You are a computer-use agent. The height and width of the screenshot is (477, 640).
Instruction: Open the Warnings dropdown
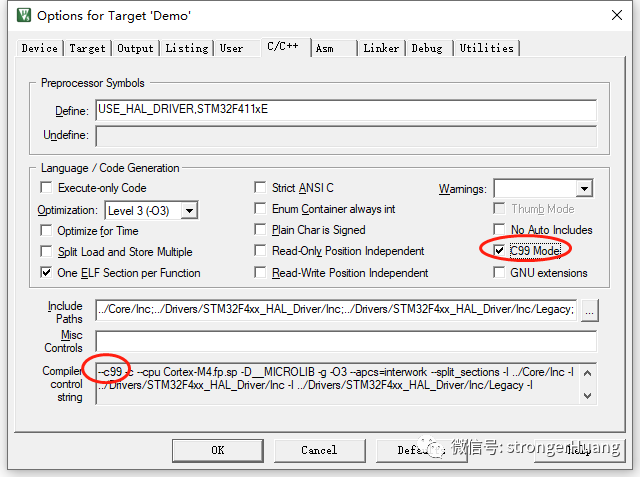(584, 189)
